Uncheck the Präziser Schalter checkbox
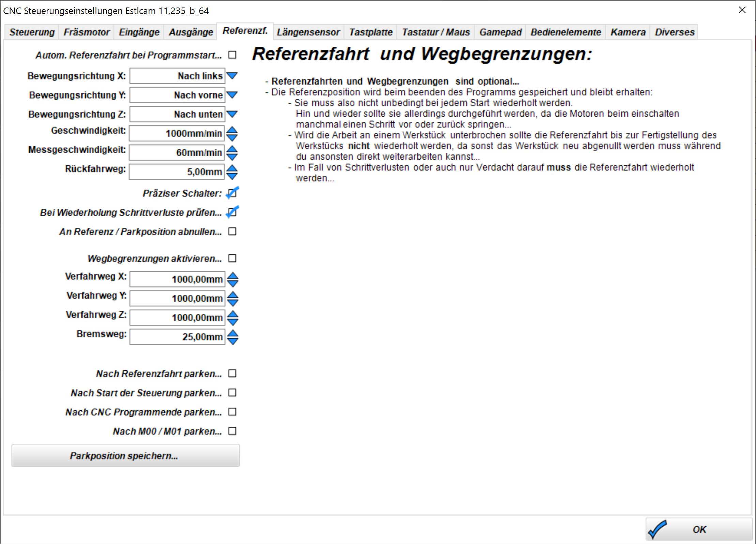The image size is (756, 544). pos(232,193)
